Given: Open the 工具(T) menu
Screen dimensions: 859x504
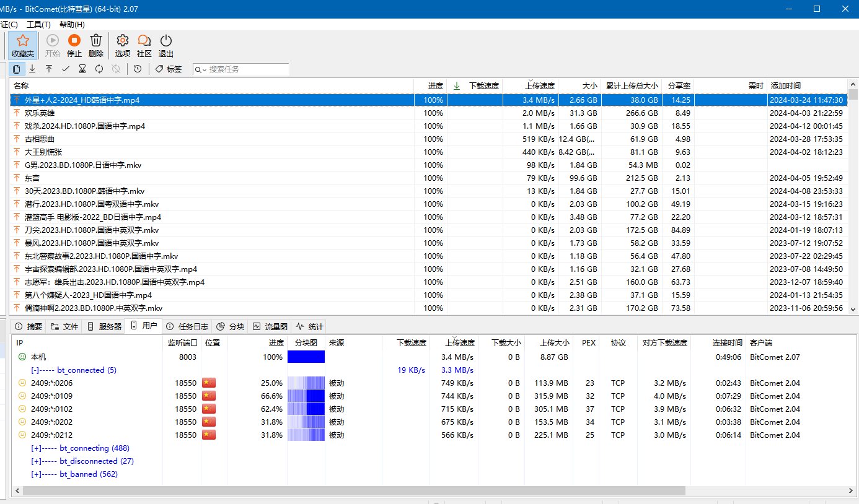Looking at the screenshot, I should tap(38, 24).
